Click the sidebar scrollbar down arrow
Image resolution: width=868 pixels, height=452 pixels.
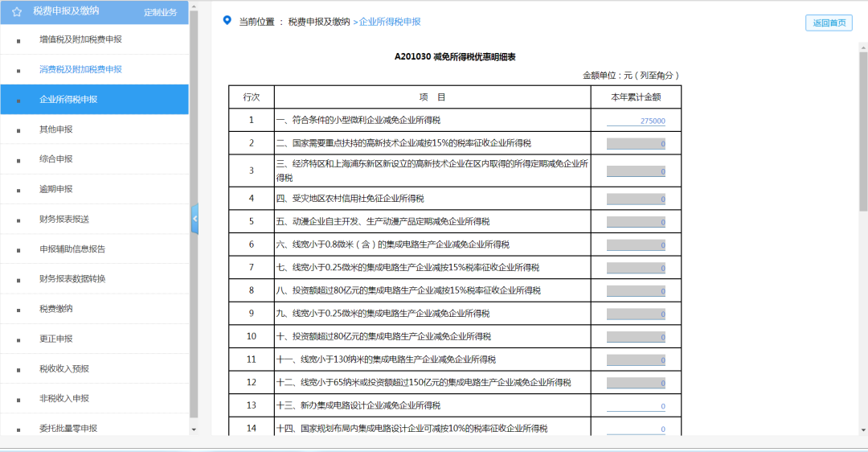[194, 429]
